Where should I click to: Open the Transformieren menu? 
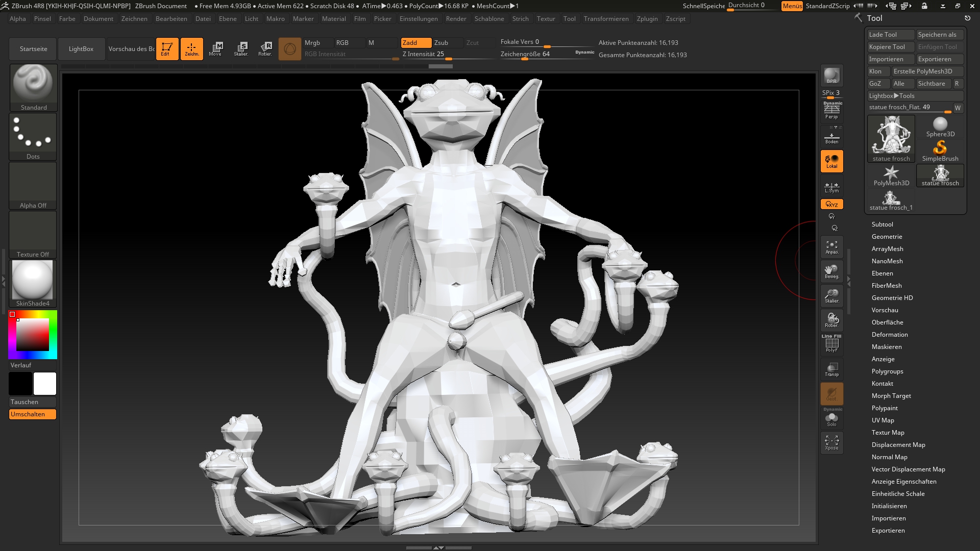coord(606,19)
